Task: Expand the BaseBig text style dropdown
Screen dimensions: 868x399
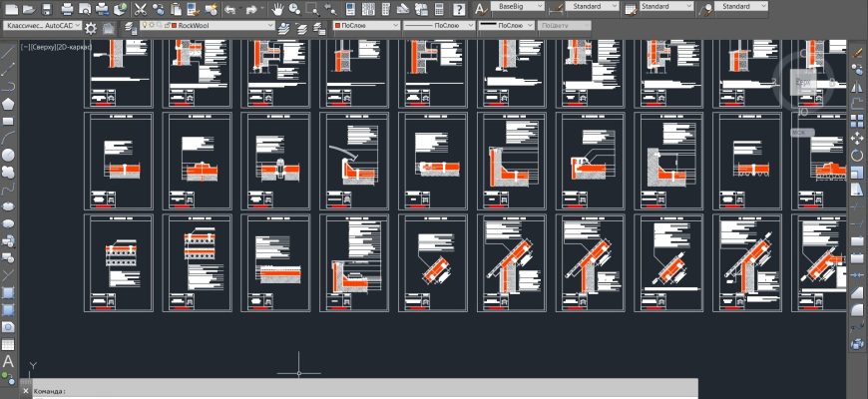Action: click(x=540, y=6)
